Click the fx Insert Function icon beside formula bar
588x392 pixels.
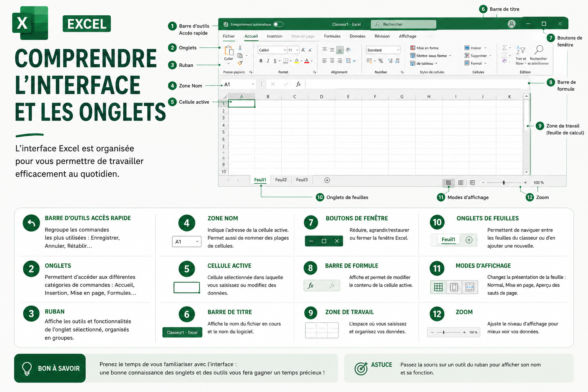pyautogui.click(x=298, y=84)
